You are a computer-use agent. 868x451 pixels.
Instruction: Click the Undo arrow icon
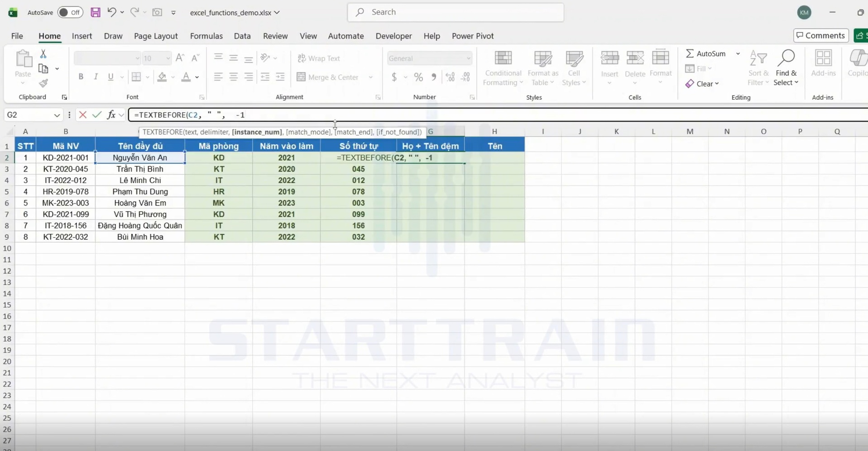coord(111,12)
